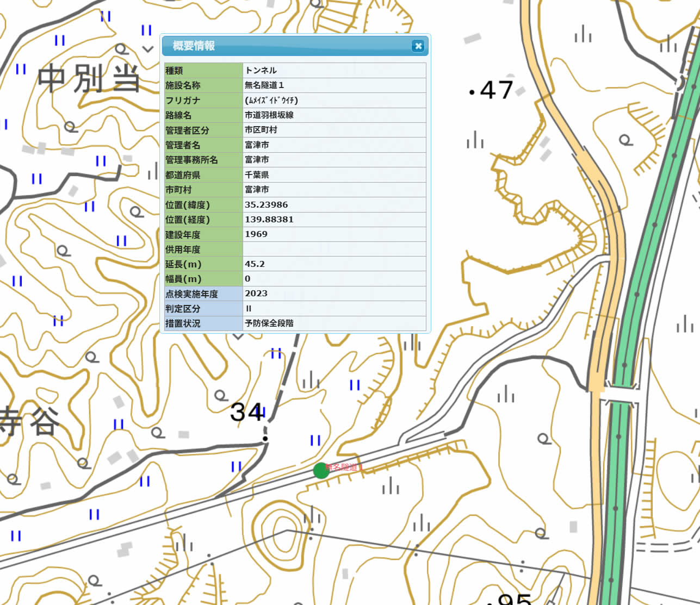Image resolution: width=700 pixels, height=605 pixels.
Task: Click the 延長(m) value 45.2
Action: 255,264
